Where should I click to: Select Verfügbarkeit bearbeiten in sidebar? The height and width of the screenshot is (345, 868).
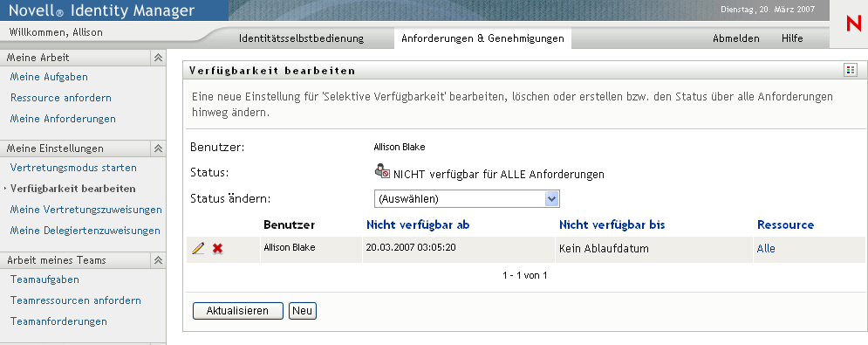(72, 189)
